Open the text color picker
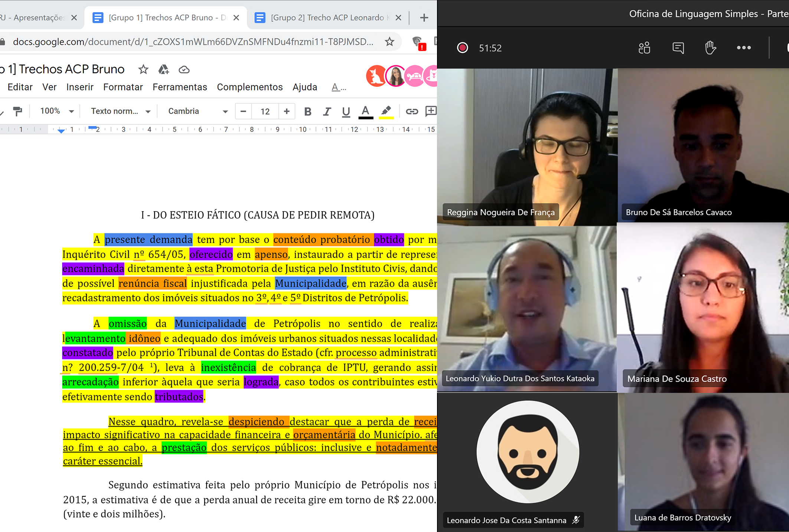The height and width of the screenshot is (532, 789). click(x=365, y=111)
